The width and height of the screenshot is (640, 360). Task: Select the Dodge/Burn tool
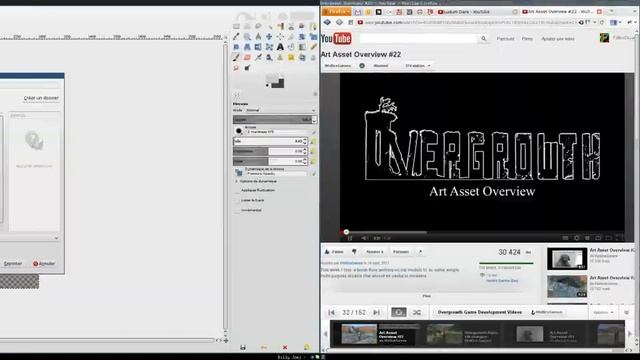247,68
